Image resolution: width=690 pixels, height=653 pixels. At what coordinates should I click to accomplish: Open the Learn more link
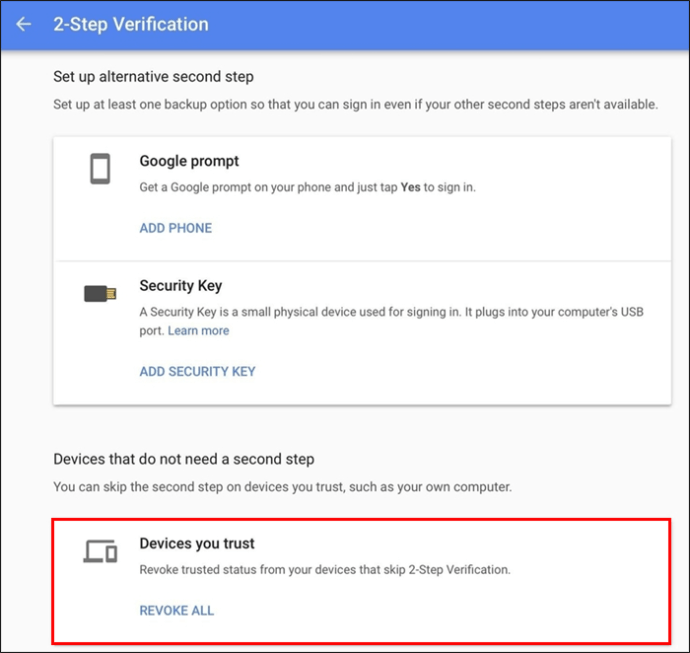(198, 331)
